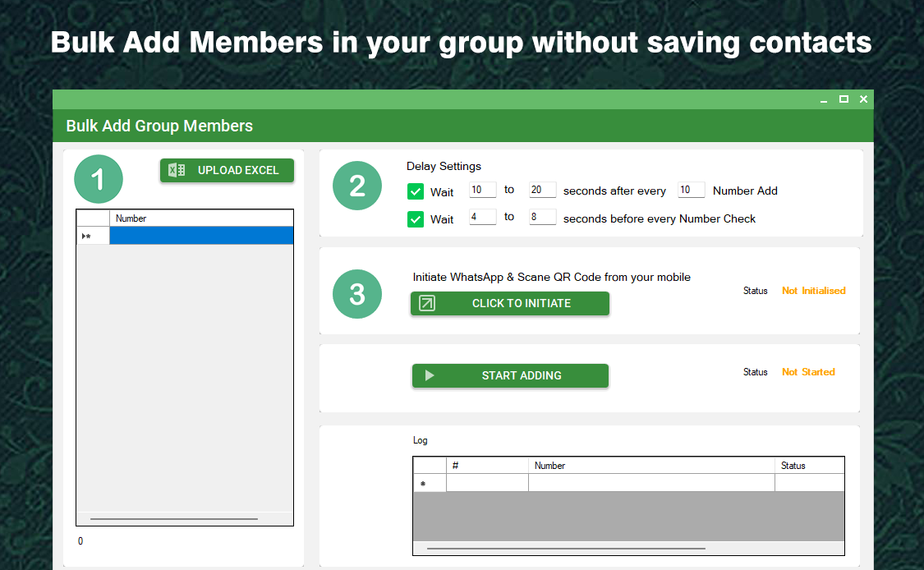
Task: Select the step 3 numbered circle
Action: point(357,293)
